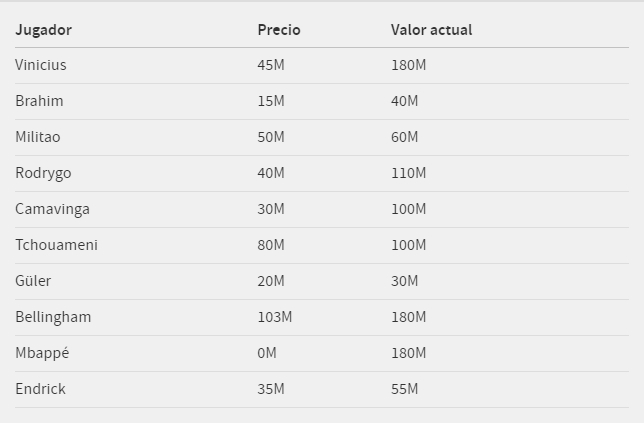This screenshot has height=425, width=644.
Task: Click Bellingham in the Jugador column
Action: 53,317
